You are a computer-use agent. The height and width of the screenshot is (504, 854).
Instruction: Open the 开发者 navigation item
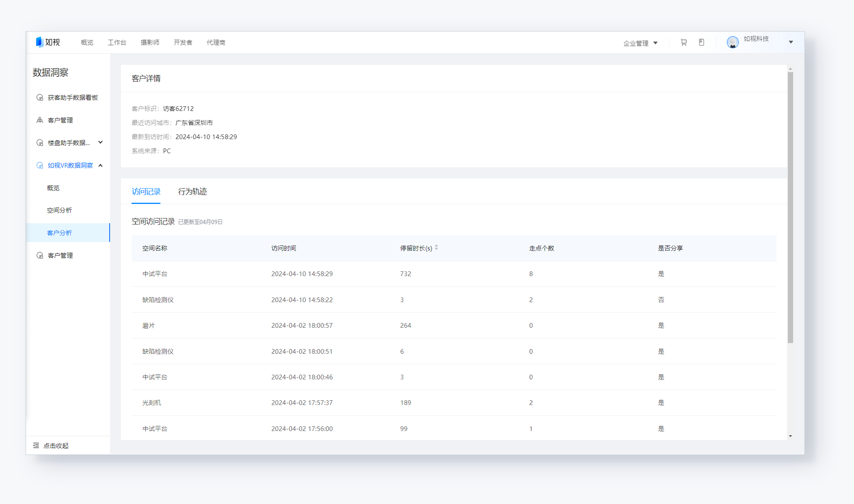click(183, 42)
